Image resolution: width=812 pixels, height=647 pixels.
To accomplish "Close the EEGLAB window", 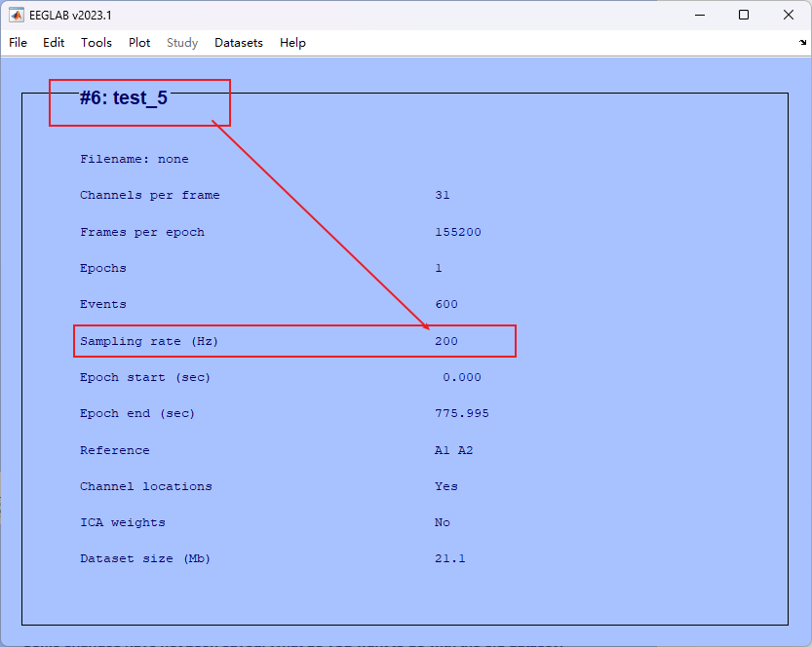I will [x=789, y=15].
